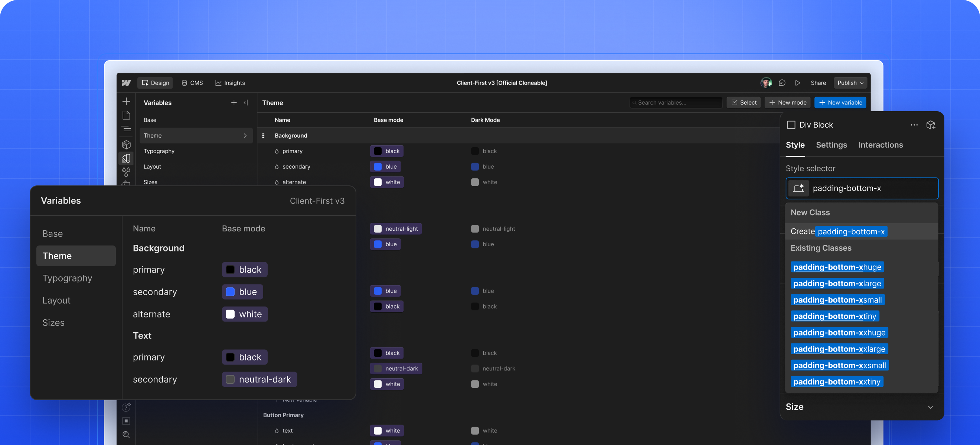The image size is (980, 445).
Task: Expand the Size section chevron
Action: pyautogui.click(x=931, y=407)
